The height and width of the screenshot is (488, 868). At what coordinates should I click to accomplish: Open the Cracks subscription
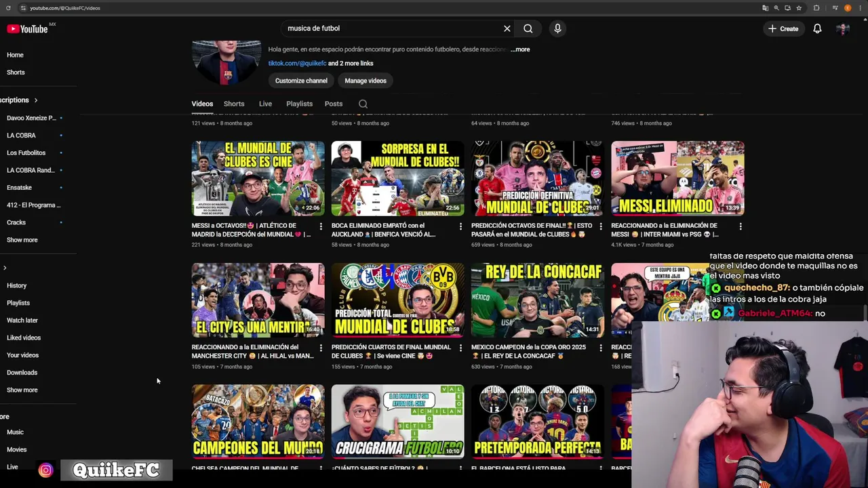(16, 222)
